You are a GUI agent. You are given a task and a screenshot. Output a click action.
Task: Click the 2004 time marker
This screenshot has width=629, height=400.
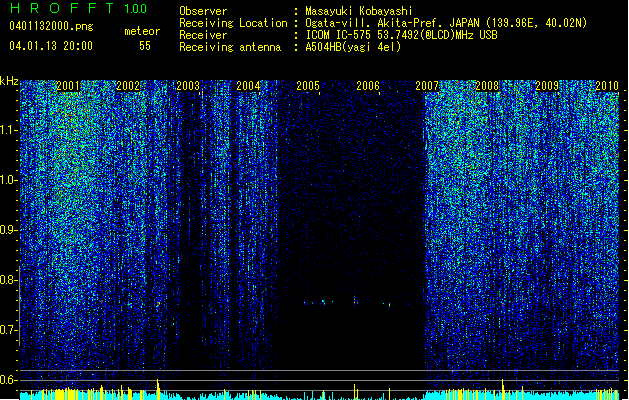pos(248,85)
